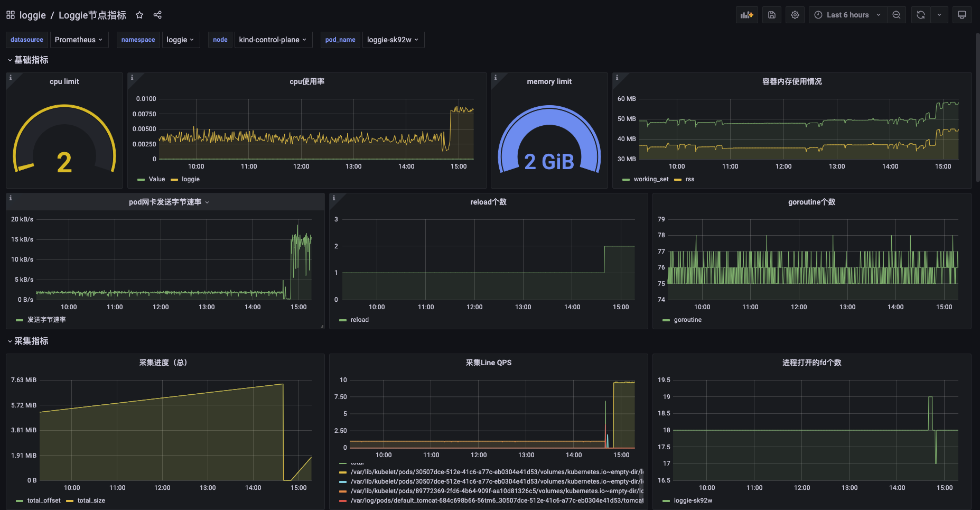Screen dimensions: 980x510
Task: Open the Prometheus datasource dropdown
Action: click(79, 39)
